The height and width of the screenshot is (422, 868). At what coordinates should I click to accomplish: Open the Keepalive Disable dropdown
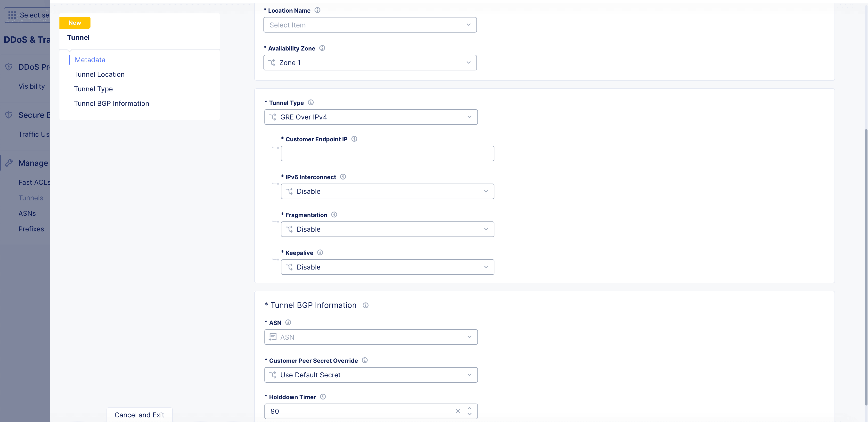coord(387,267)
